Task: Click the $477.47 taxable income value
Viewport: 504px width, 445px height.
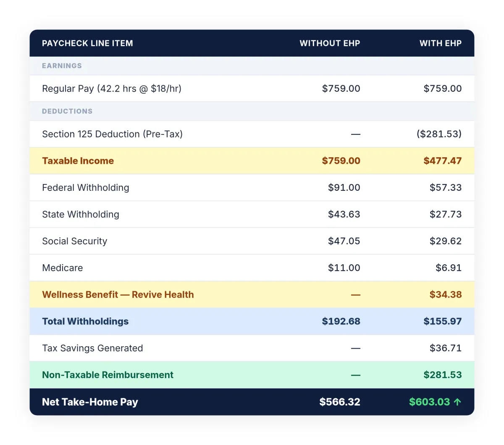Action: (442, 161)
